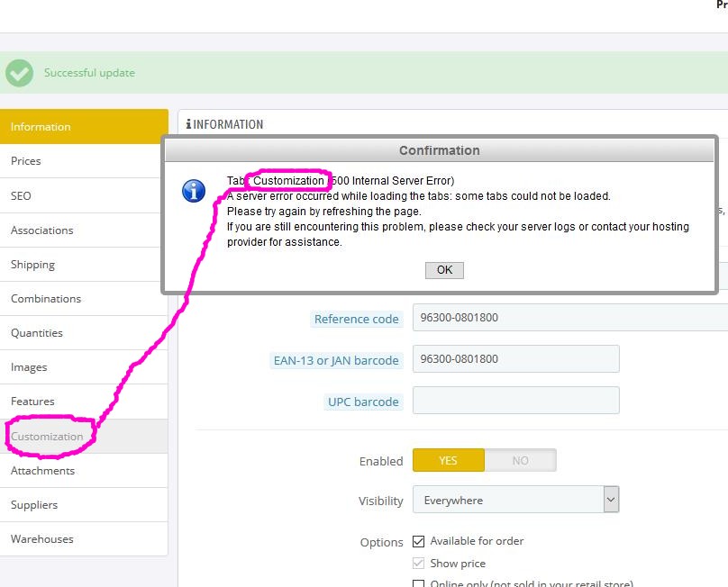The image size is (728, 587).
Task: Set Enabled toggle to YES
Action: point(448,460)
